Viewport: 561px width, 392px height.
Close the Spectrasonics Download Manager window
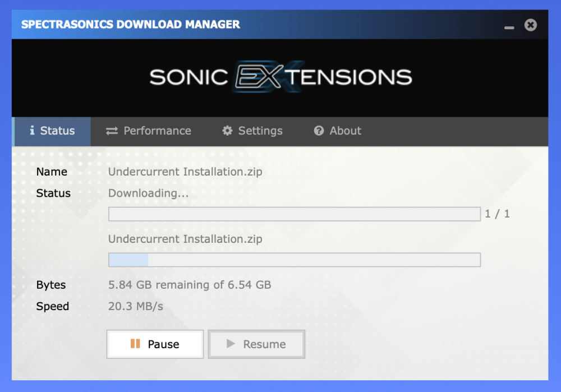coord(531,25)
